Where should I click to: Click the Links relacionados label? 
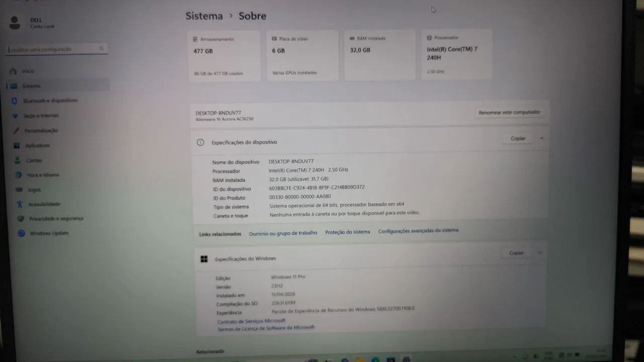[x=220, y=234]
